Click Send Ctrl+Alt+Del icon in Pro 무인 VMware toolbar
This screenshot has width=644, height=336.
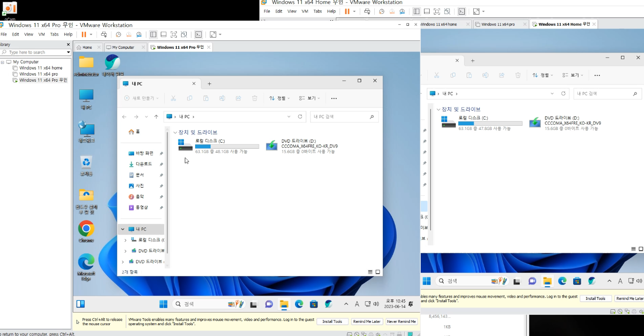104,34
